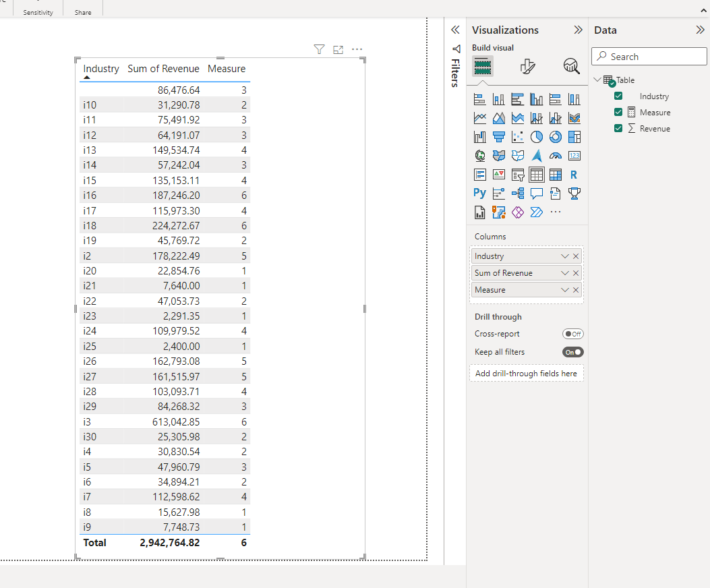
Task: Turn on the Cross-report toggle
Action: click(x=573, y=334)
